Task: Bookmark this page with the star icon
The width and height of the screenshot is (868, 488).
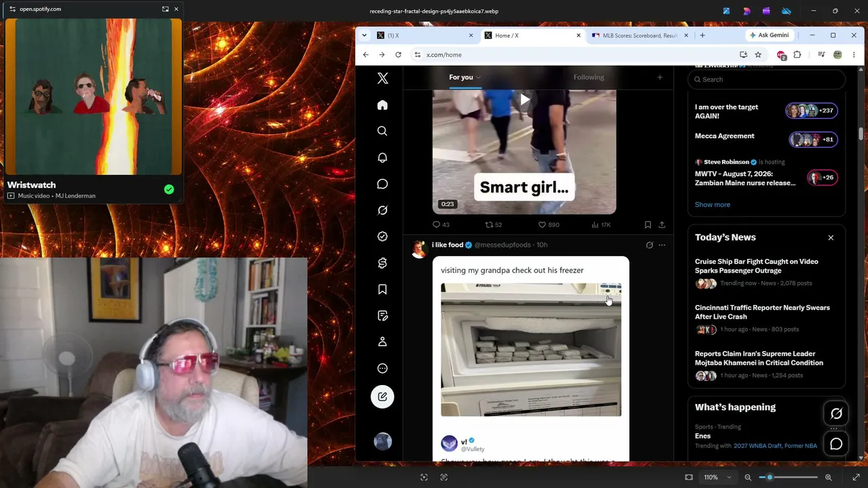Action: pyautogui.click(x=758, y=55)
